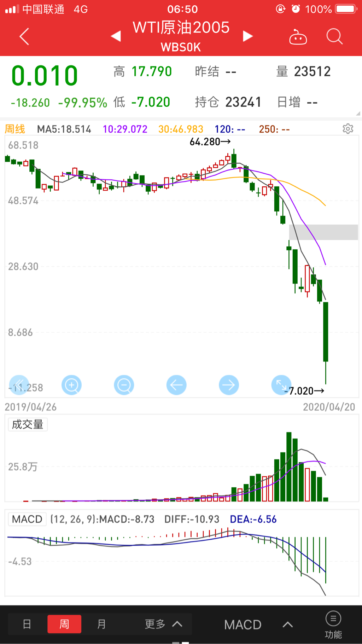This screenshot has width=362, height=644.
Task: Open the 功能 functions menu
Action: point(333,625)
